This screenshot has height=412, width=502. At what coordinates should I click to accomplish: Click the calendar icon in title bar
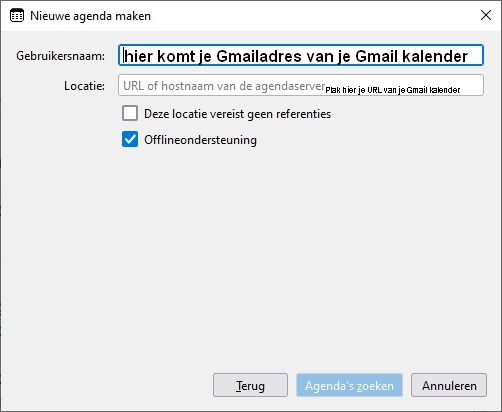pyautogui.click(x=17, y=16)
